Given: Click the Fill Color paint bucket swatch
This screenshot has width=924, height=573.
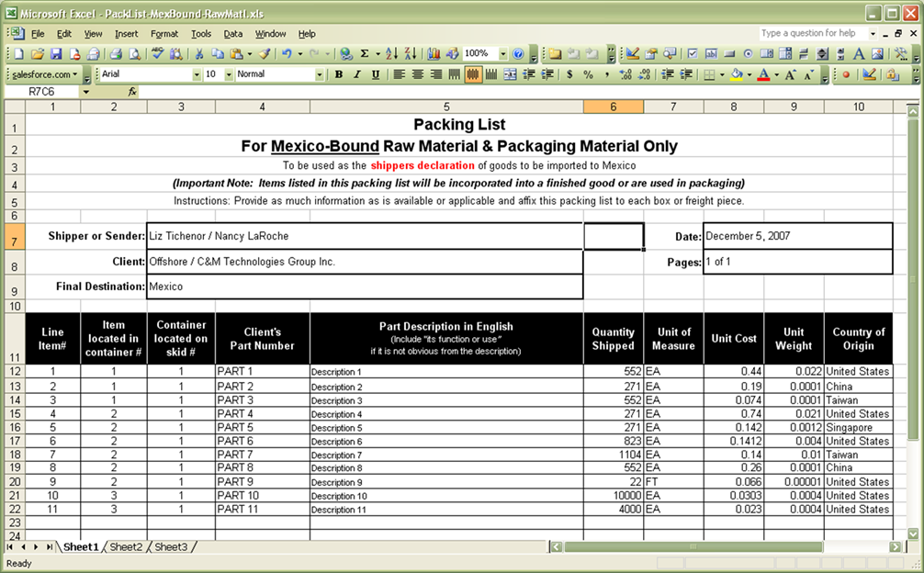Looking at the screenshot, I should coord(737,74).
